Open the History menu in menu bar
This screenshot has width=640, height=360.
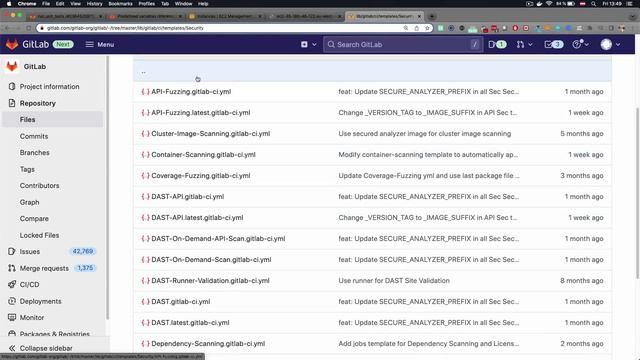pyautogui.click(x=94, y=4)
